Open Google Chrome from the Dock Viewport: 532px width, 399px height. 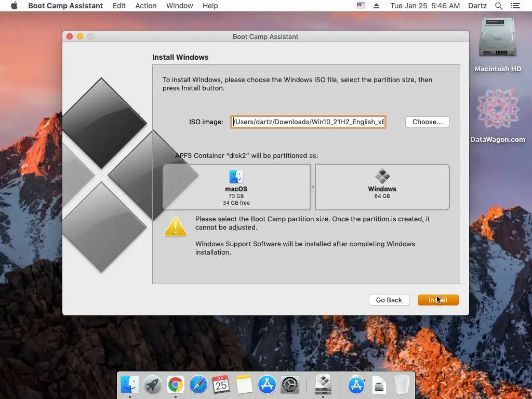[175, 384]
